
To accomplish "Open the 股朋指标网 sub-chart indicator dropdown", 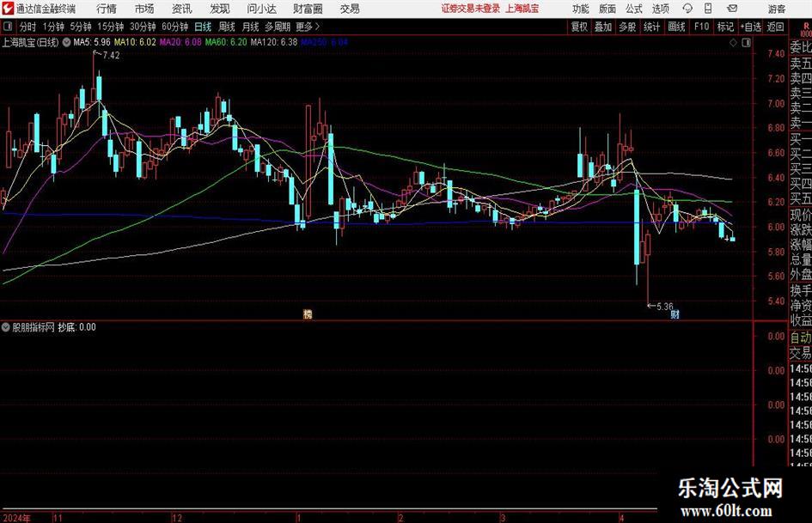I will [x=6, y=327].
